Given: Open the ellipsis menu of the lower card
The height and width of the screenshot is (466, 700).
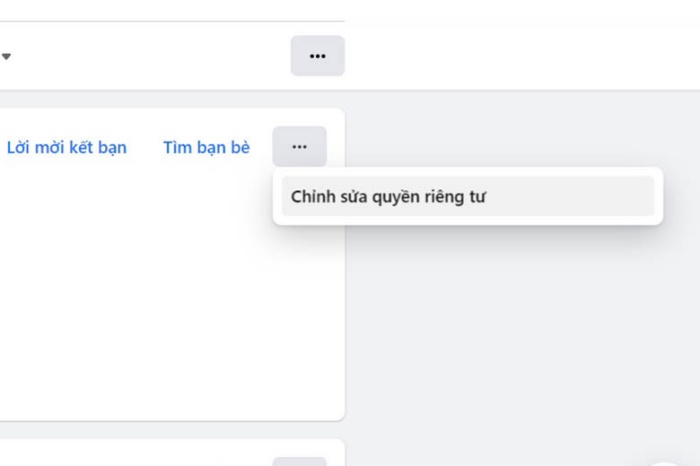Looking at the screenshot, I should pyautogui.click(x=299, y=462).
